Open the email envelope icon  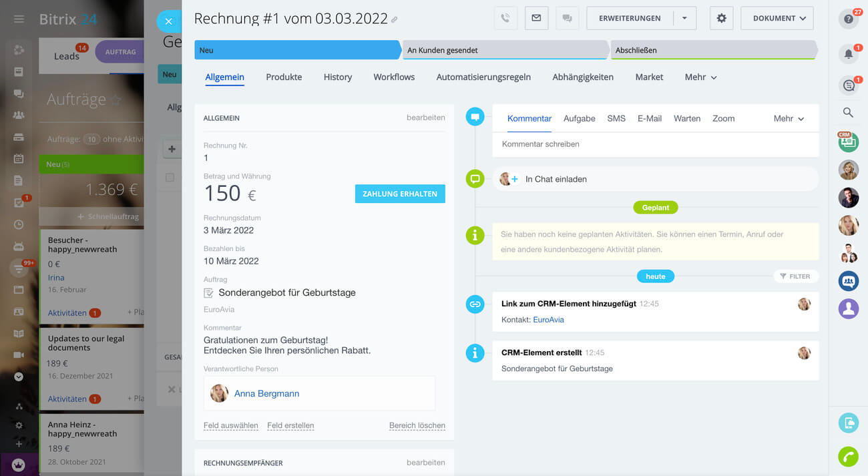pos(536,19)
